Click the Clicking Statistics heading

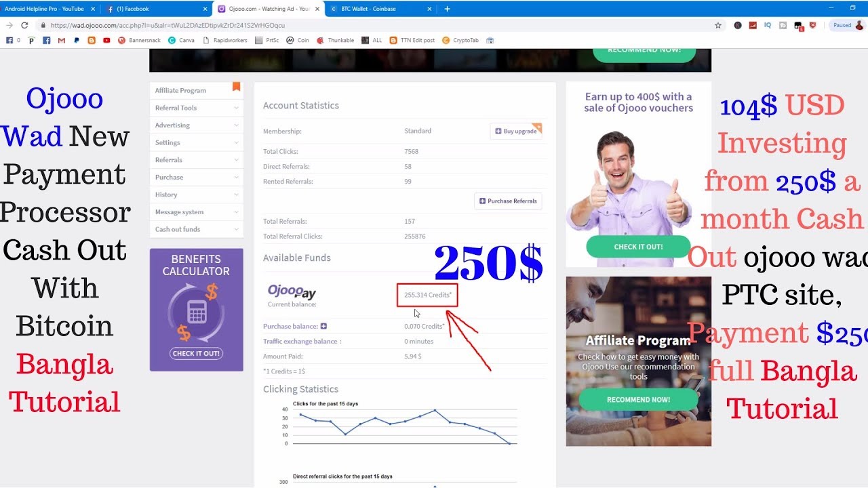pos(300,389)
